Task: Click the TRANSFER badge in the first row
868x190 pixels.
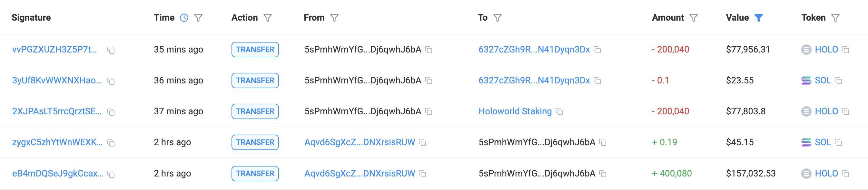Action: [x=255, y=50]
